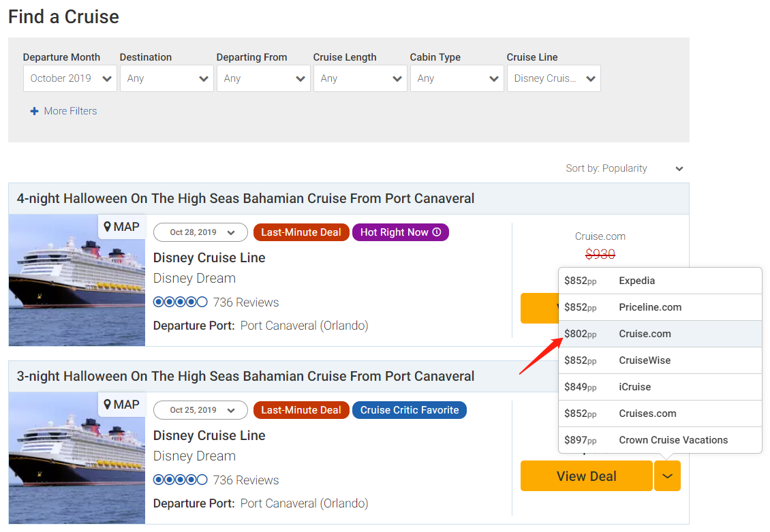Screen dimensions: 770x532
Task: Click the rating circles on the 3-night cruise
Action: tap(180, 480)
